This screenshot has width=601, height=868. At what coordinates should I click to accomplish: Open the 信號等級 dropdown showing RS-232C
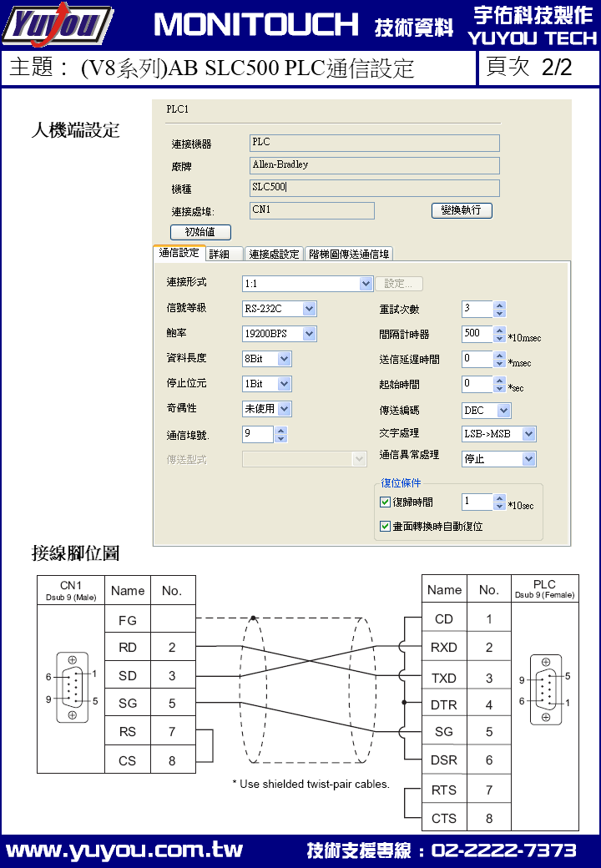[x=280, y=309]
